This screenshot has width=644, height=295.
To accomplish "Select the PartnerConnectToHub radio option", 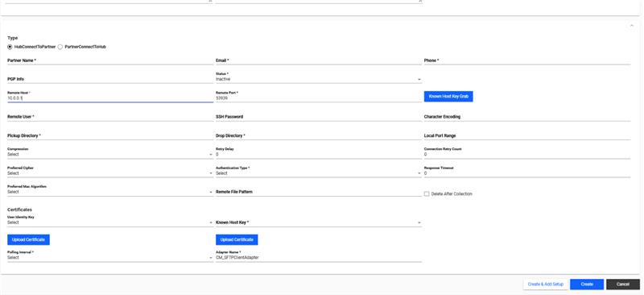I will 60,47.
